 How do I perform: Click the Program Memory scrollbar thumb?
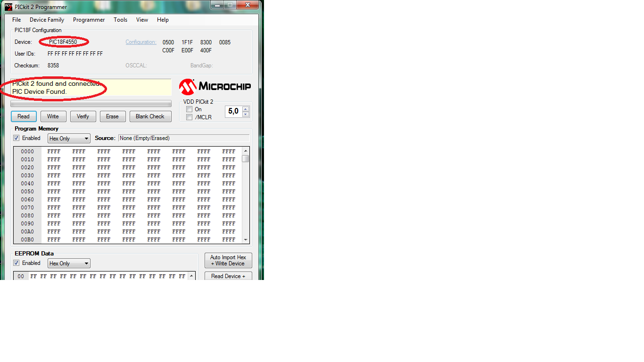click(x=245, y=158)
